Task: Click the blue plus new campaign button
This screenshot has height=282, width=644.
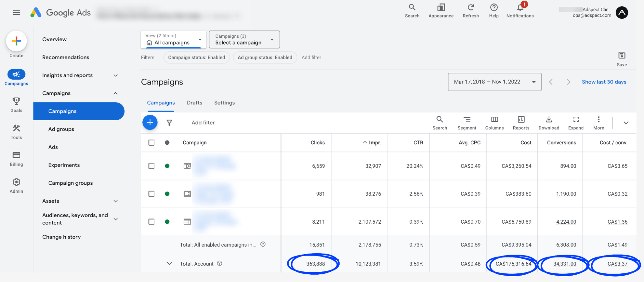Action: [150, 122]
